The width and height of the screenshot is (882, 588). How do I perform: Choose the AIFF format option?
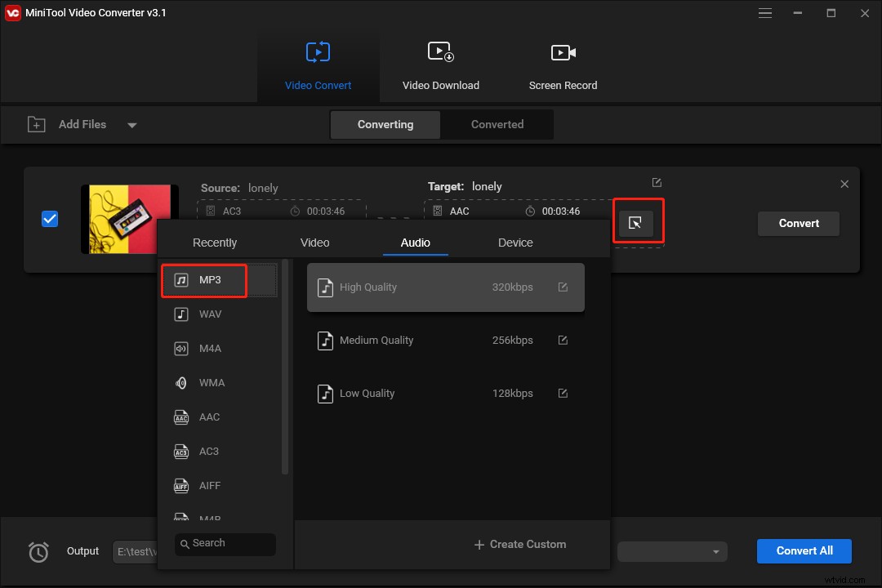(x=209, y=486)
